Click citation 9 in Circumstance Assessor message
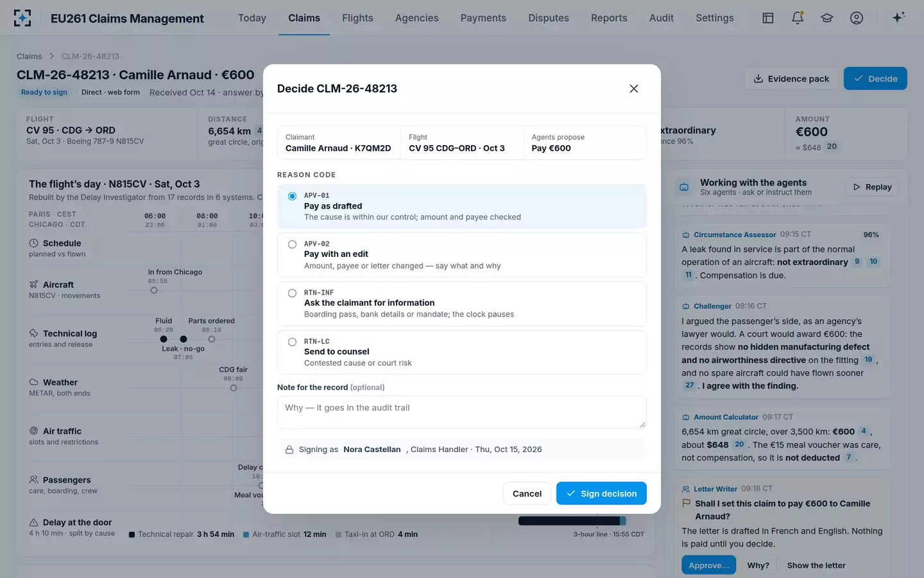The height and width of the screenshot is (578, 924). coord(857,261)
